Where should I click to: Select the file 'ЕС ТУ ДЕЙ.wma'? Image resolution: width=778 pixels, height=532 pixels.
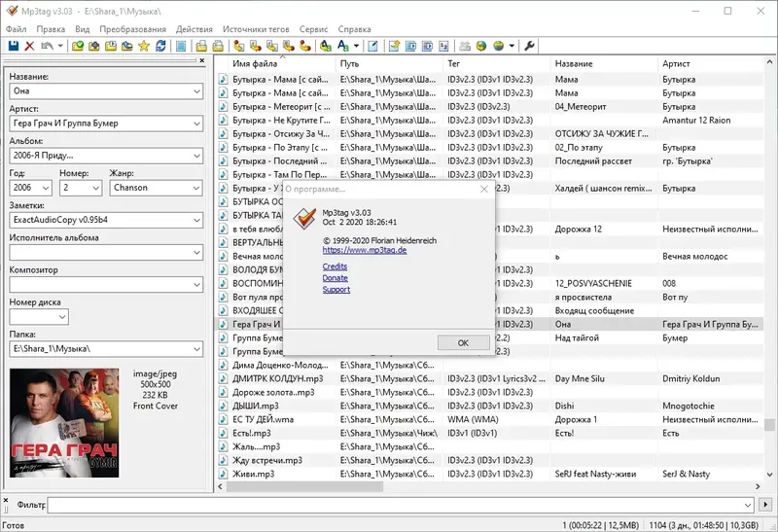pyautogui.click(x=264, y=419)
